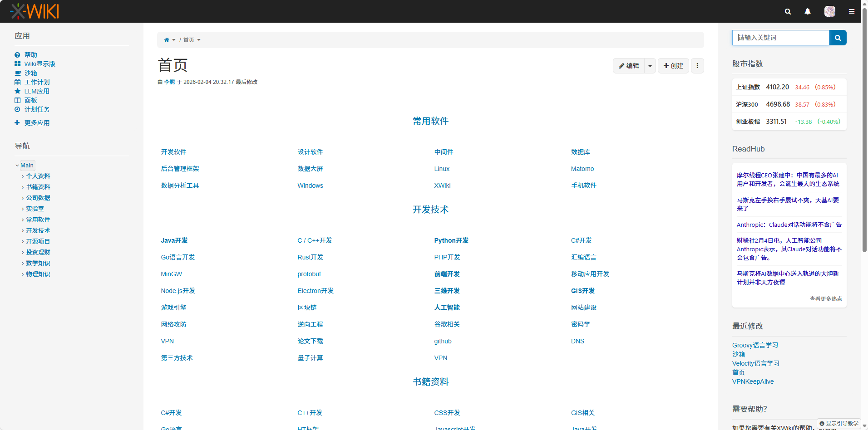The image size is (868, 430).
Task: Collapse the Main navigation tree
Action: point(17,165)
